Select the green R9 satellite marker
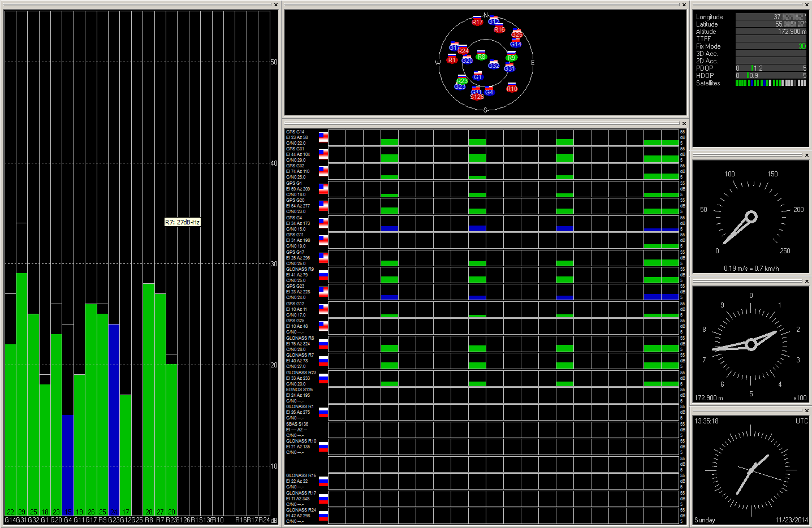The height and width of the screenshot is (528, 812). (511, 57)
